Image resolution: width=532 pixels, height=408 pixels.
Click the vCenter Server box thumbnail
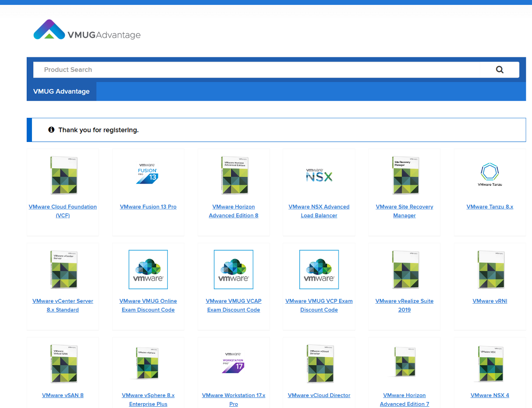63,270
